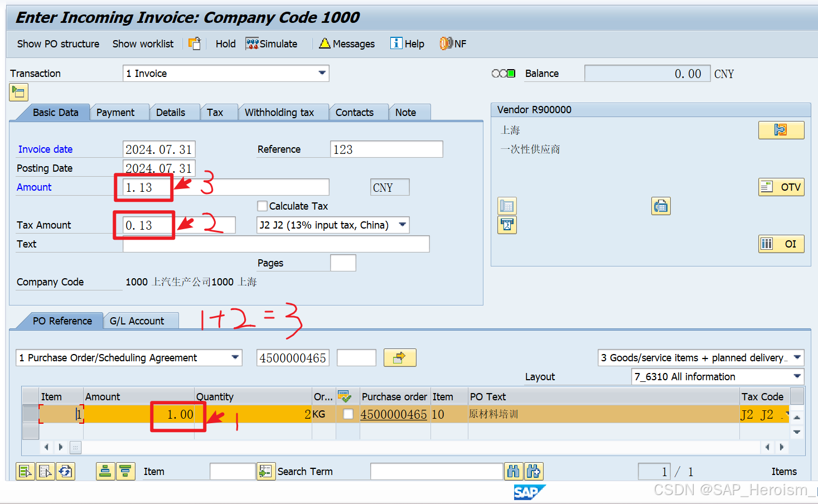Open the Contacts tab
Viewport: 818px width, 504px height.
355,112
